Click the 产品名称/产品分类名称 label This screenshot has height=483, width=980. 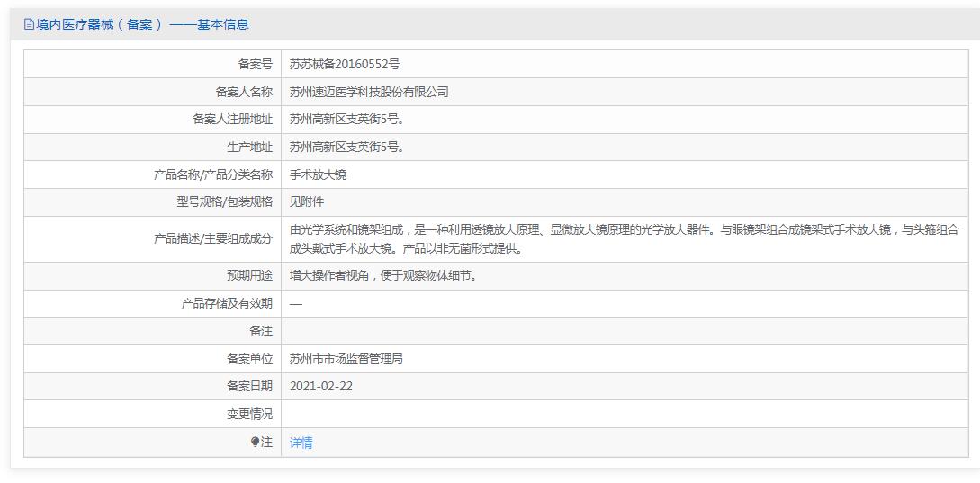click(x=213, y=174)
